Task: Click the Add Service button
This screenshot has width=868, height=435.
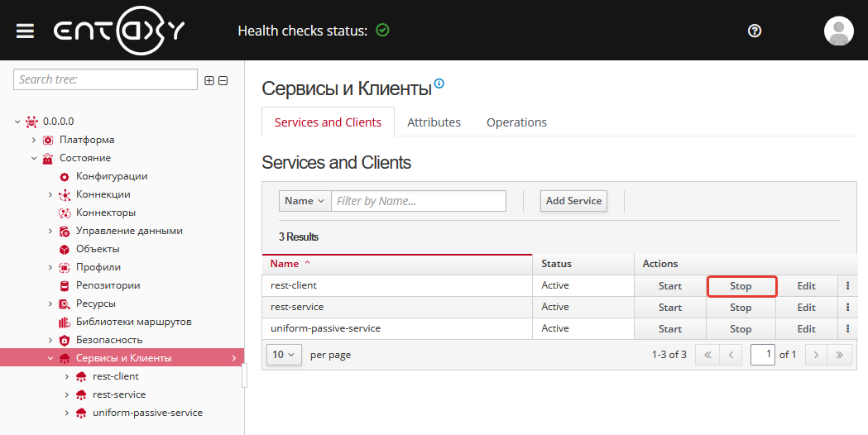Action: [573, 201]
